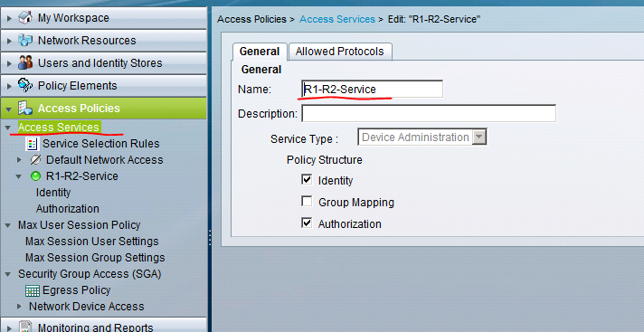Switch to the Allowed Protocols tab

tap(340, 52)
